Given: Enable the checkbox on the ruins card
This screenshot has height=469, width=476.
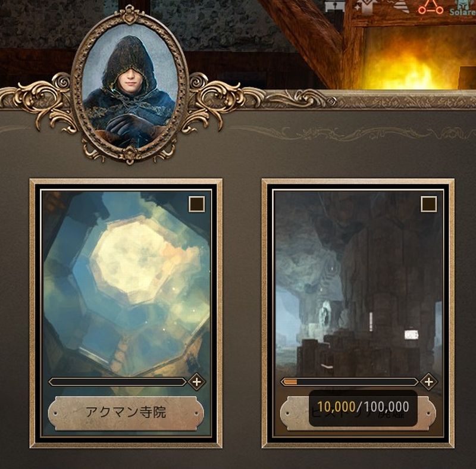Looking at the screenshot, I should (428, 204).
